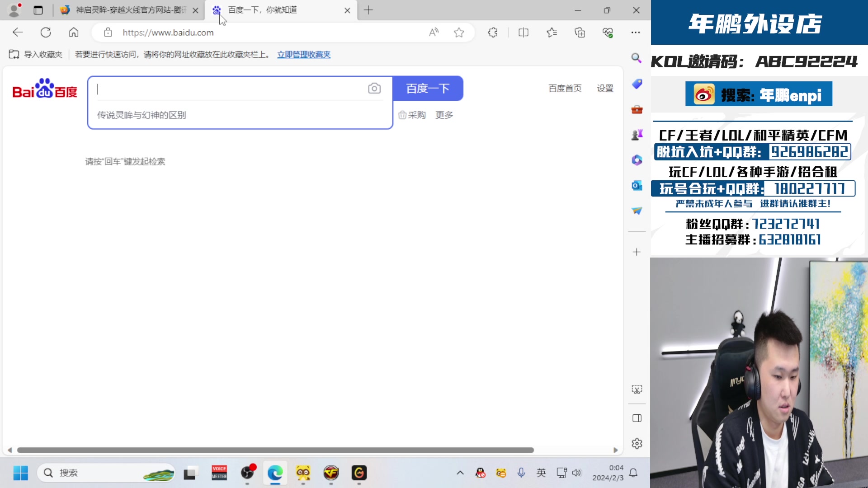Select the 百度一下 tab

pyautogui.click(x=280, y=10)
